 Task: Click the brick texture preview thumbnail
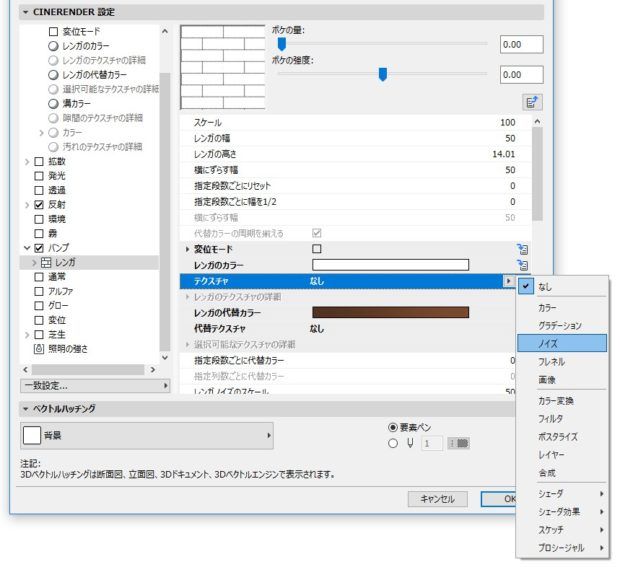point(223,67)
